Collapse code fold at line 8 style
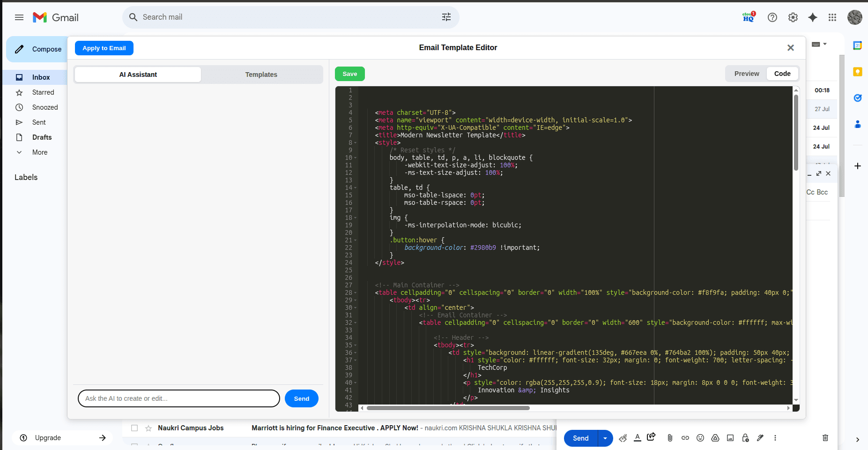 click(356, 142)
